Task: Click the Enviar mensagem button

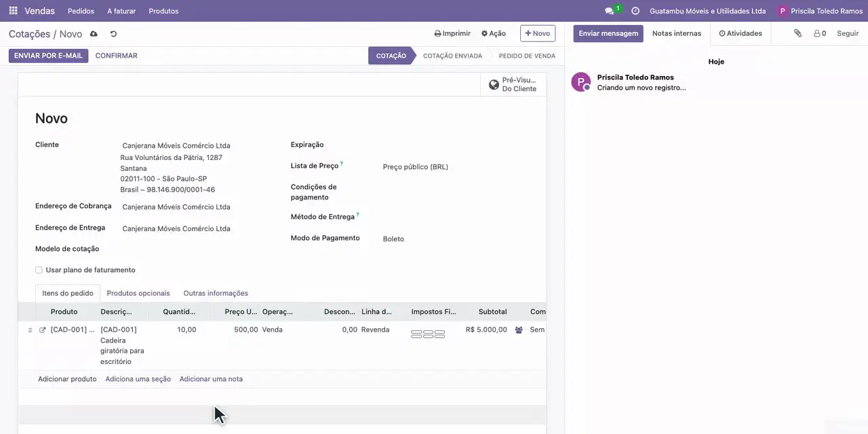Action: click(608, 33)
